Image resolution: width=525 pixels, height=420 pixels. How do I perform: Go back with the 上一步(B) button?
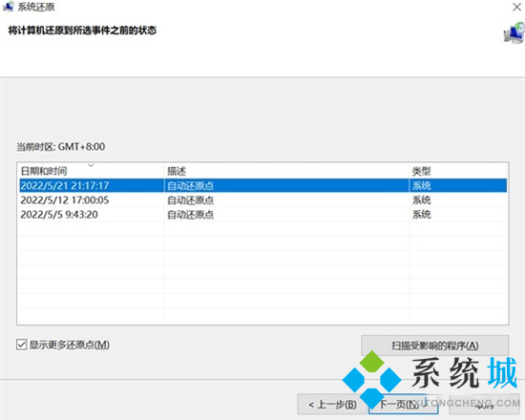pyautogui.click(x=332, y=405)
